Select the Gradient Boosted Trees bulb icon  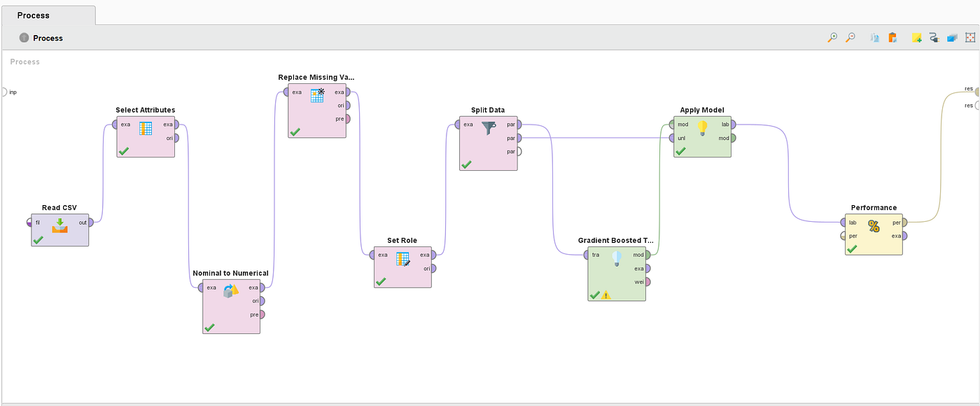[617, 258]
